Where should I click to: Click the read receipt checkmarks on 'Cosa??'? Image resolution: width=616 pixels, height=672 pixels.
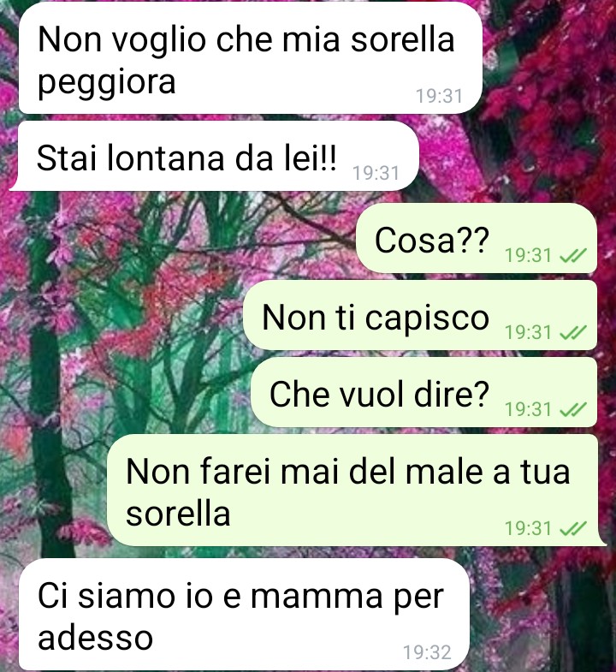point(573,256)
